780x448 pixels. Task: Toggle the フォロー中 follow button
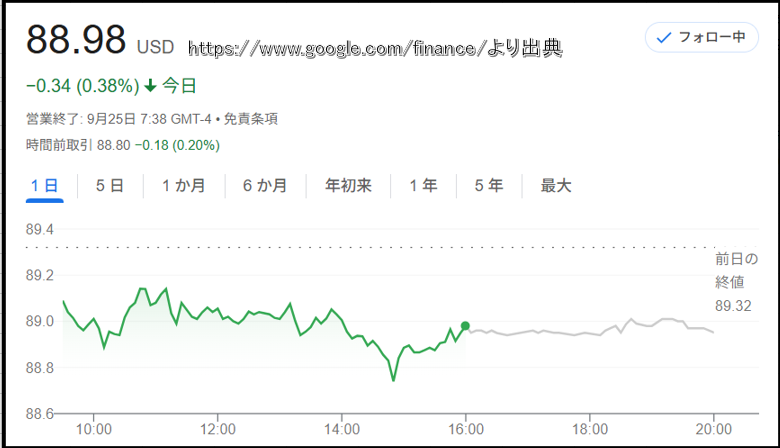[701, 38]
